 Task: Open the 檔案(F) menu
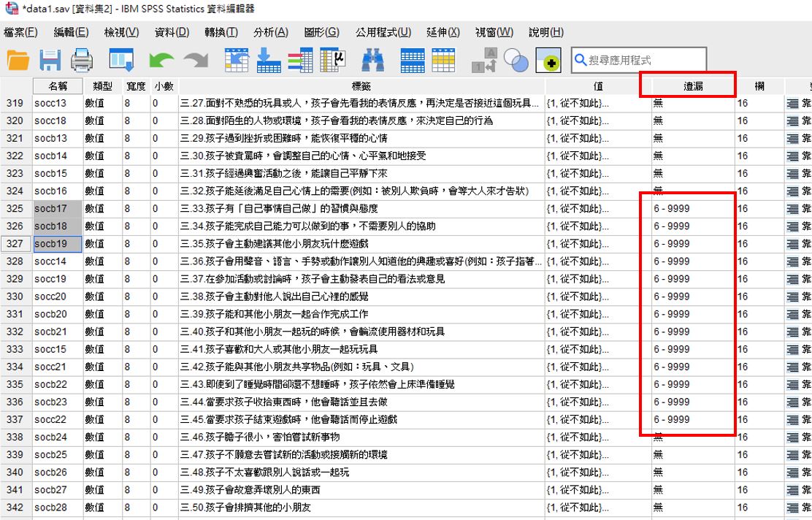20,32
